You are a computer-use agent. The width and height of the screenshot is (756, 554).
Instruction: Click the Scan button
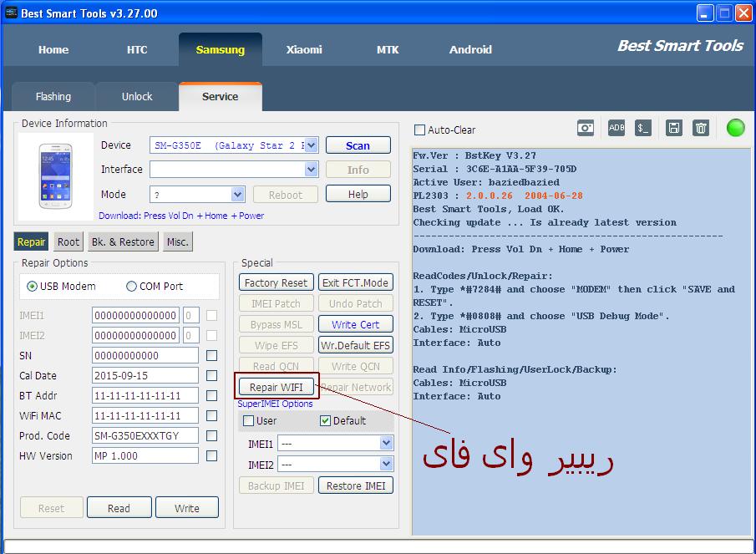[358, 145]
